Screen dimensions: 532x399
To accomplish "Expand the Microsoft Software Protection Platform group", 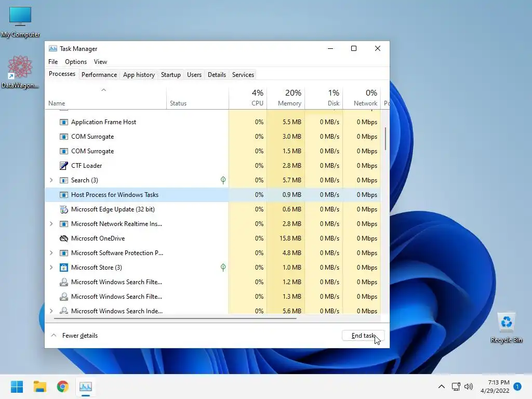I will point(51,253).
